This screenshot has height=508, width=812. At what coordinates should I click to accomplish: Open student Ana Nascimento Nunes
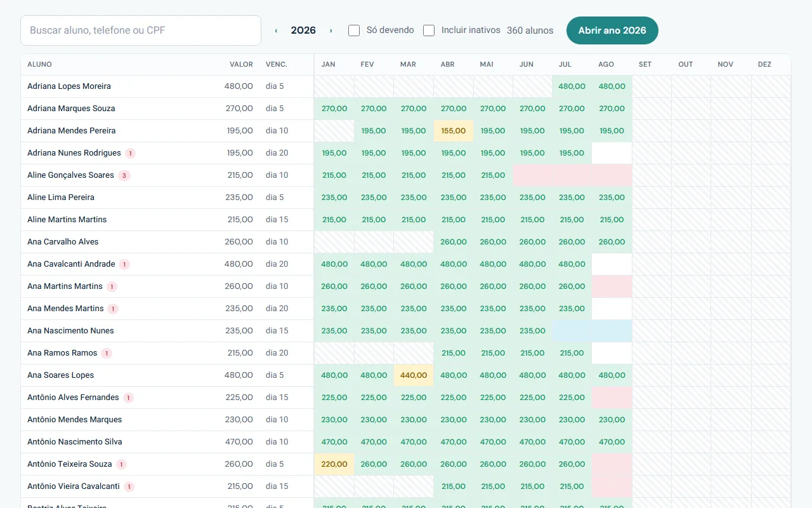point(70,331)
